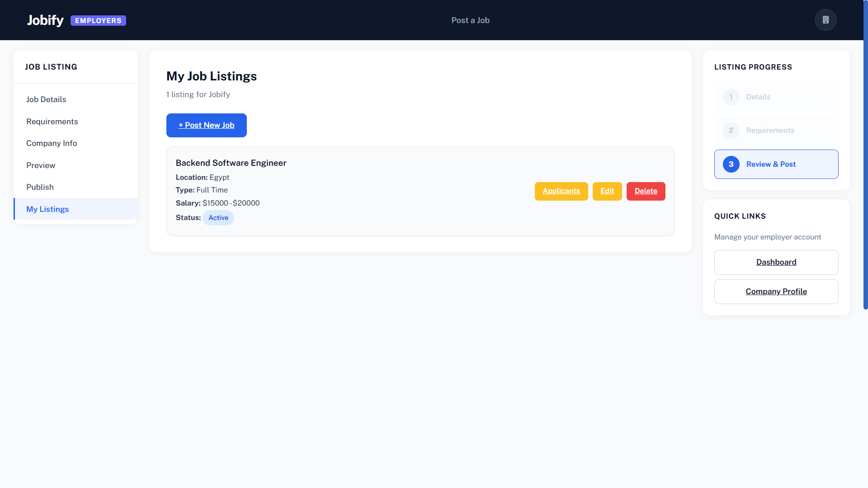Screen dimensions: 868x488
Task: Select step 1 Details in progress
Action: point(776,97)
